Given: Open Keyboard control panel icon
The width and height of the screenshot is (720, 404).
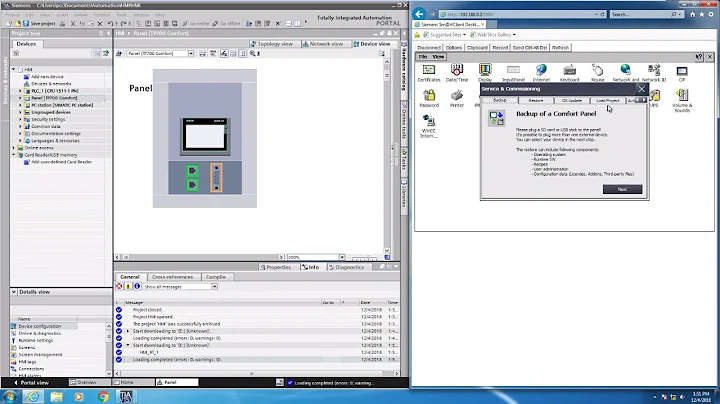Looking at the screenshot, I should (x=569, y=73).
